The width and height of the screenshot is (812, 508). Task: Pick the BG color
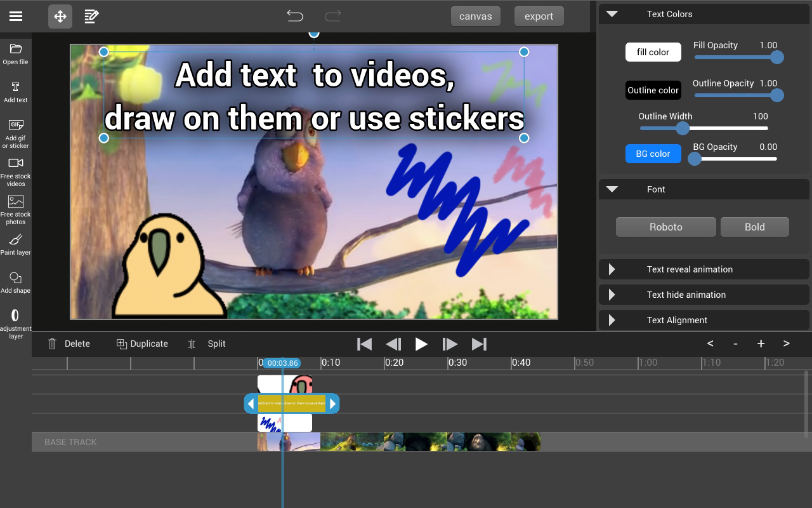click(x=653, y=154)
